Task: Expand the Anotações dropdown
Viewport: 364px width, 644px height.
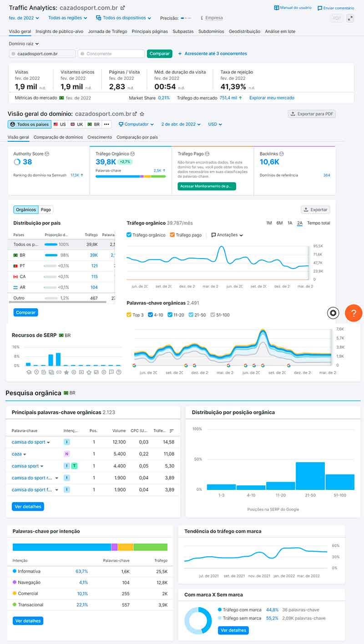Action: tap(227, 235)
